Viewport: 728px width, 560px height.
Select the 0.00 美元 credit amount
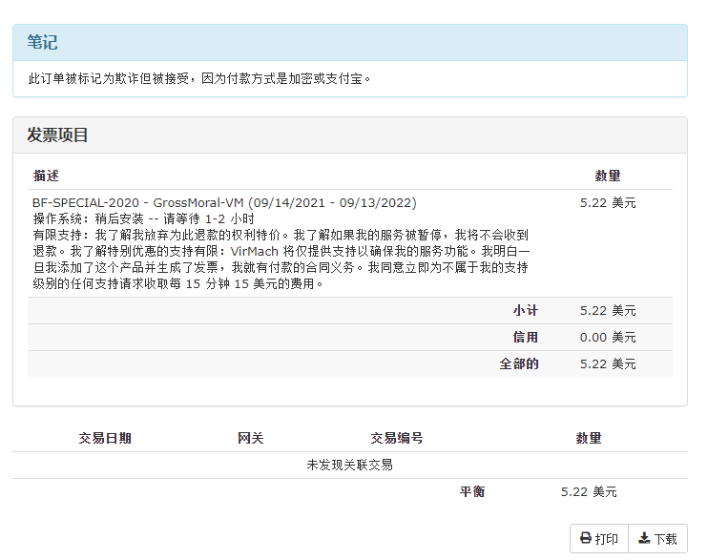click(608, 337)
